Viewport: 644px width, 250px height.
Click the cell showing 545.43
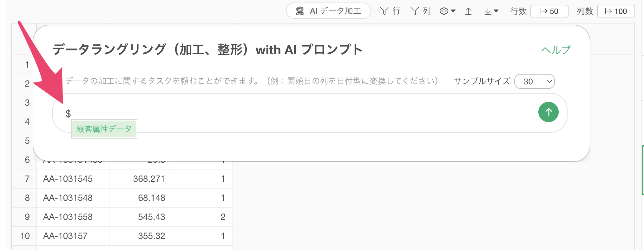pyautogui.click(x=141, y=217)
